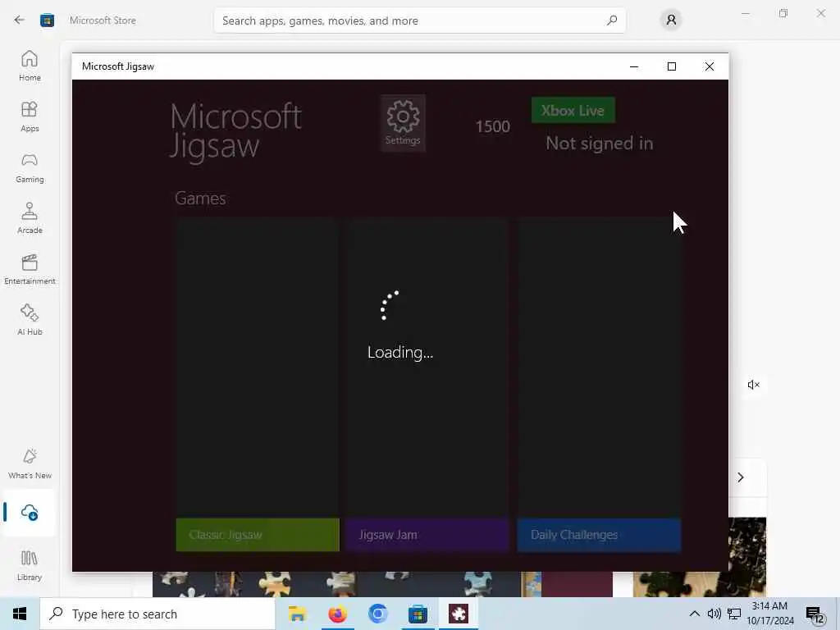The image size is (840, 630).
Task: Select the Classic Jigsaw tile
Action: pos(258,384)
